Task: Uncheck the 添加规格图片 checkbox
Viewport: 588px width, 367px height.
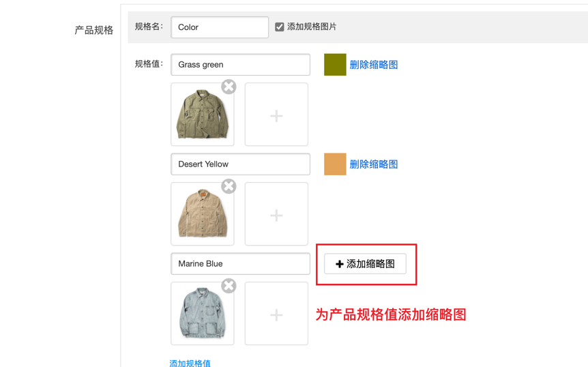Action: click(x=280, y=27)
